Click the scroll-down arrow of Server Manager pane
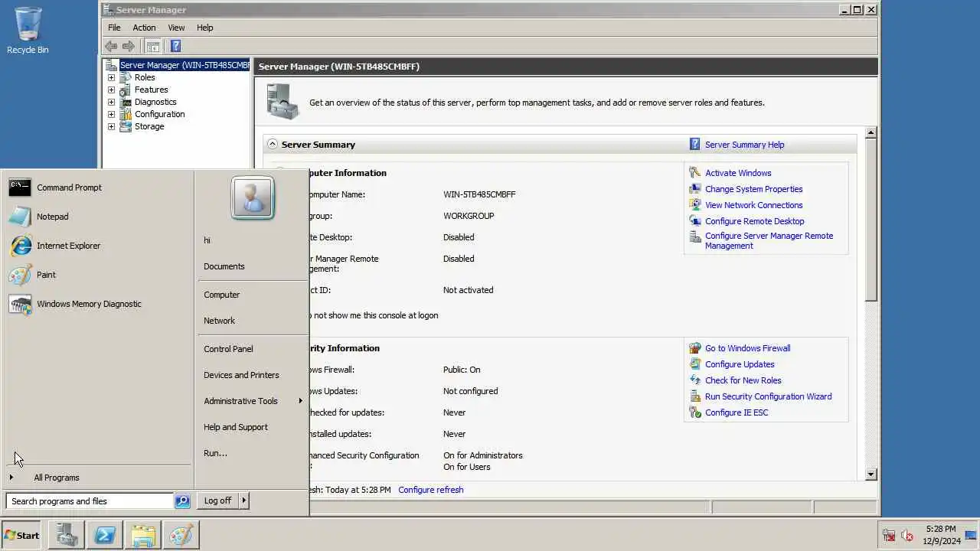The image size is (980, 551). [871, 474]
